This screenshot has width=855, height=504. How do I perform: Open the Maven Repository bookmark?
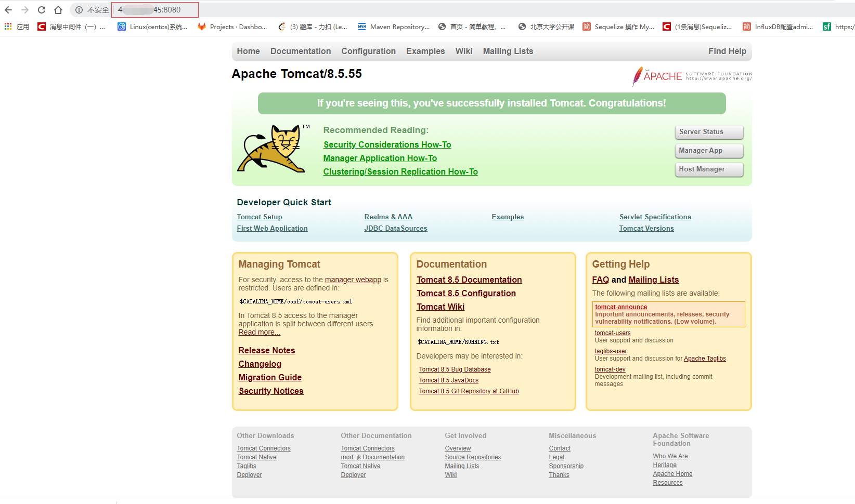point(394,26)
